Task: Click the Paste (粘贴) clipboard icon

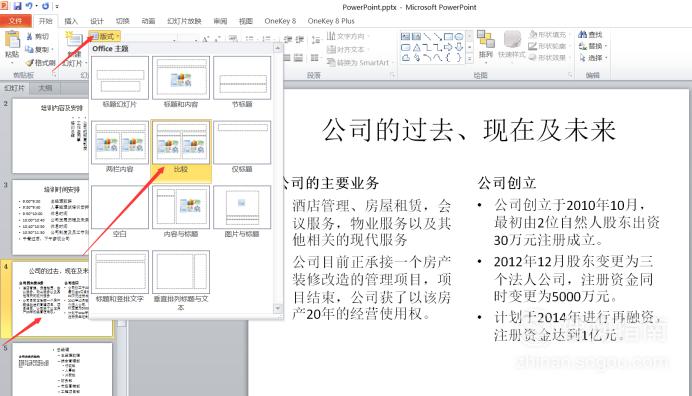Action: pos(12,40)
